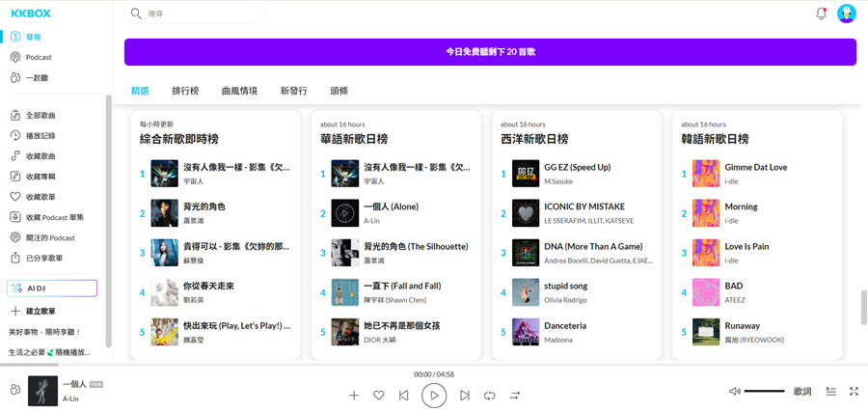
Task: Open the 綜合新歌即時榜 chart
Action: click(x=178, y=139)
